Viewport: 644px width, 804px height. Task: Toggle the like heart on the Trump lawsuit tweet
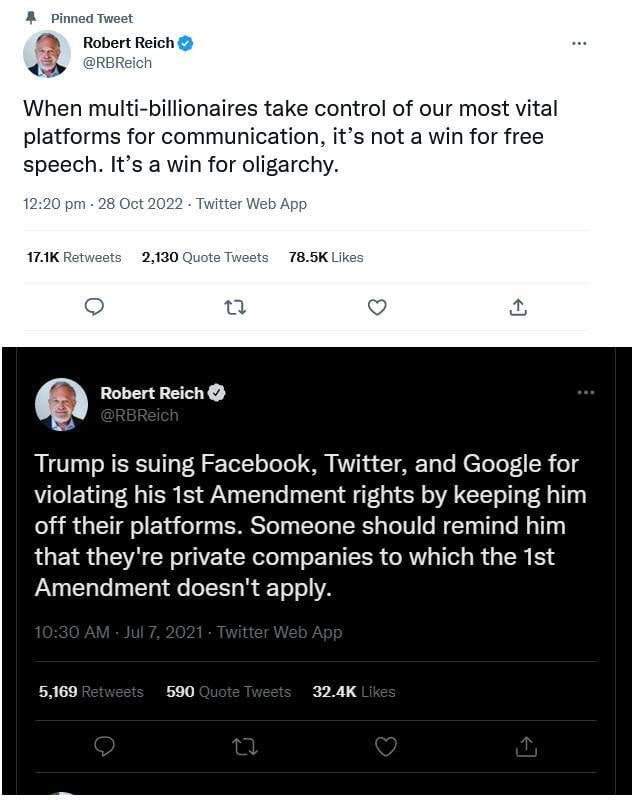pyautogui.click(x=387, y=746)
